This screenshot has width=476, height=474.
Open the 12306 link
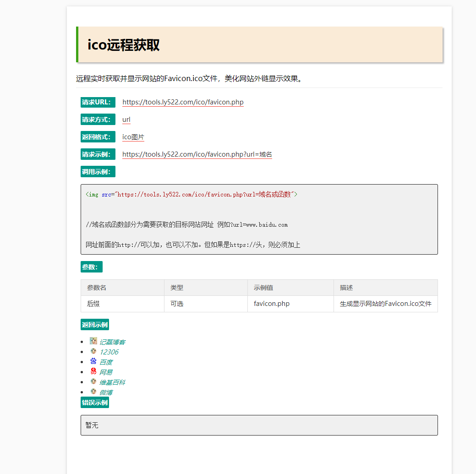(109, 352)
